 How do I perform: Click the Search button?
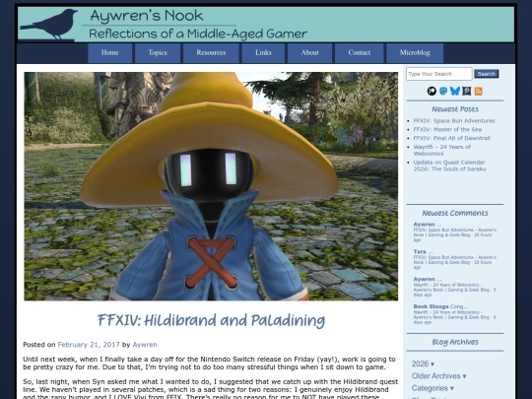click(x=487, y=74)
